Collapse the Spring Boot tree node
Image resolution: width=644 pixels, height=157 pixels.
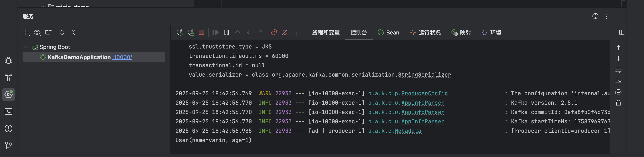click(x=26, y=47)
